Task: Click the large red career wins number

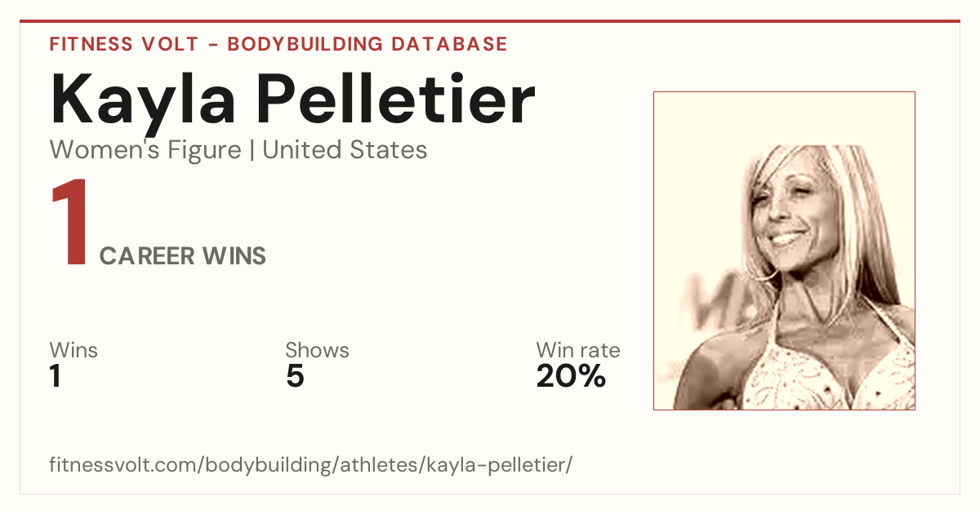Action: coord(70,224)
